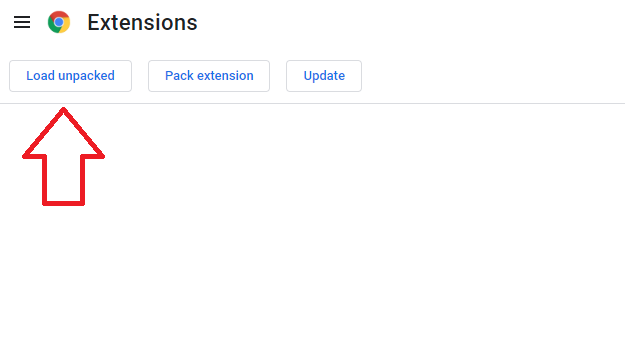Load an unpacked extension folder
The width and height of the screenshot is (625, 364).
[x=71, y=76]
